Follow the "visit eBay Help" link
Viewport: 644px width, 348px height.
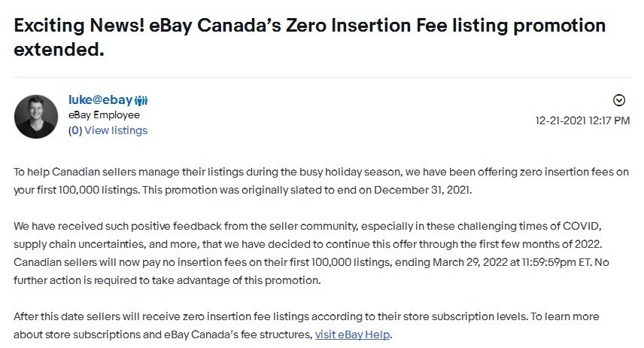353,334
